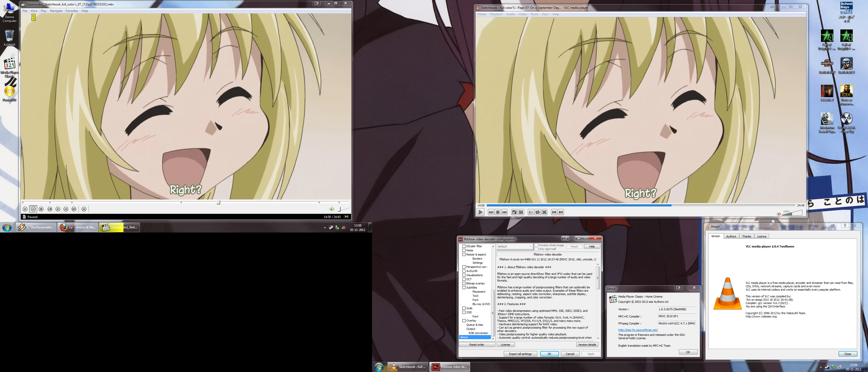
Task: Check the Subtitles filter checkbox
Action: 464,288
